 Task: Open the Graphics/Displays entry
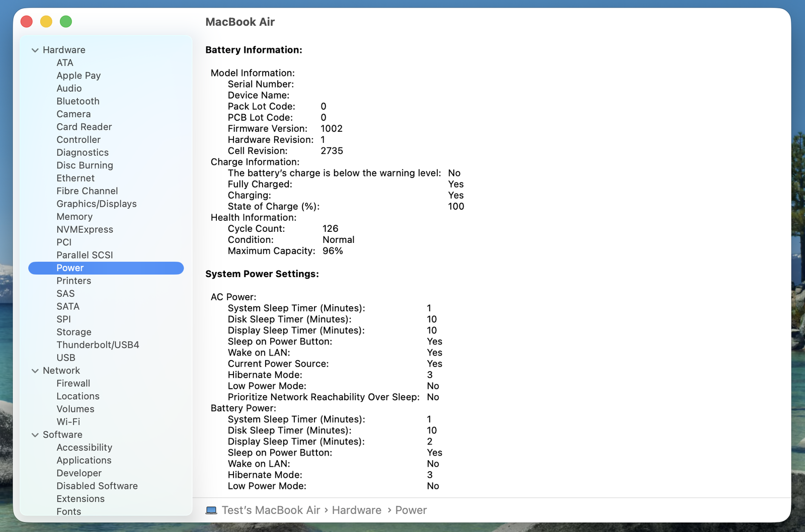coord(97,204)
